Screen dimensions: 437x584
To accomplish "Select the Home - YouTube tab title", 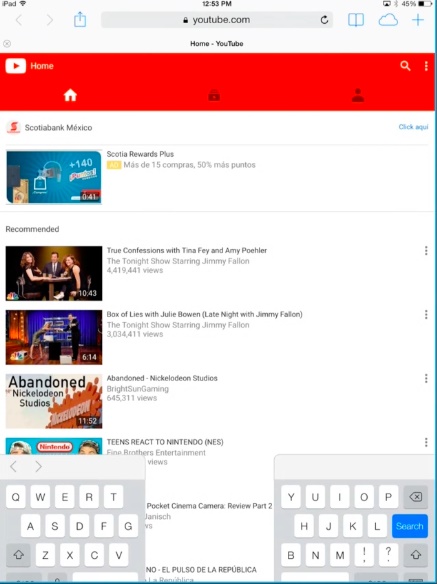I will click(216, 44).
